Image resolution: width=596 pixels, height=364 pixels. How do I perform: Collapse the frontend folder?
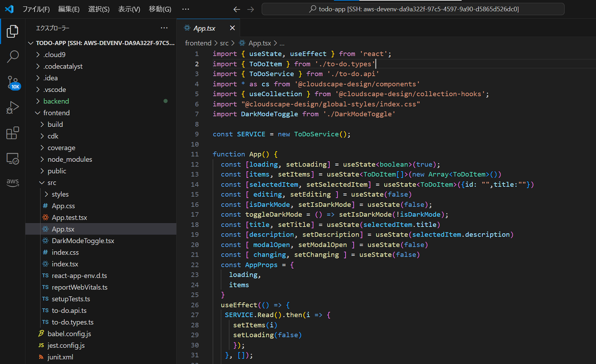point(56,113)
